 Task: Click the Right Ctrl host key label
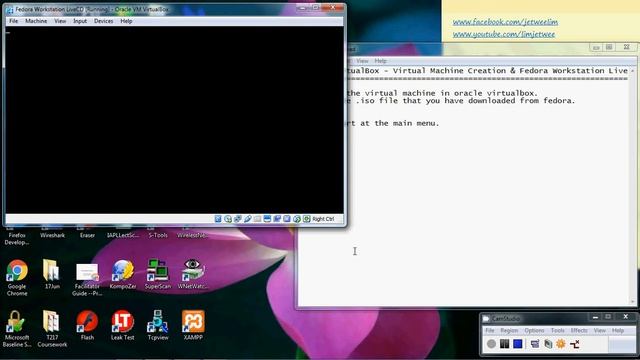click(323, 219)
